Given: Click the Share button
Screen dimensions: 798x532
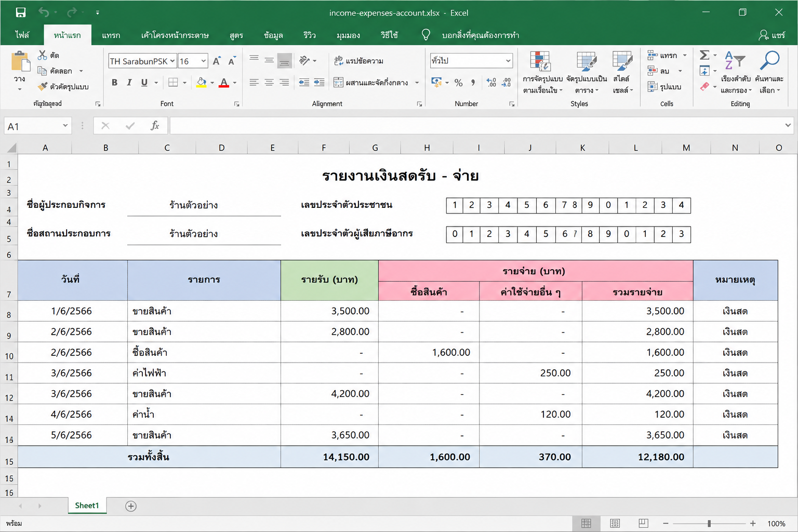Looking at the screenshot, I should tap(772, 35).
